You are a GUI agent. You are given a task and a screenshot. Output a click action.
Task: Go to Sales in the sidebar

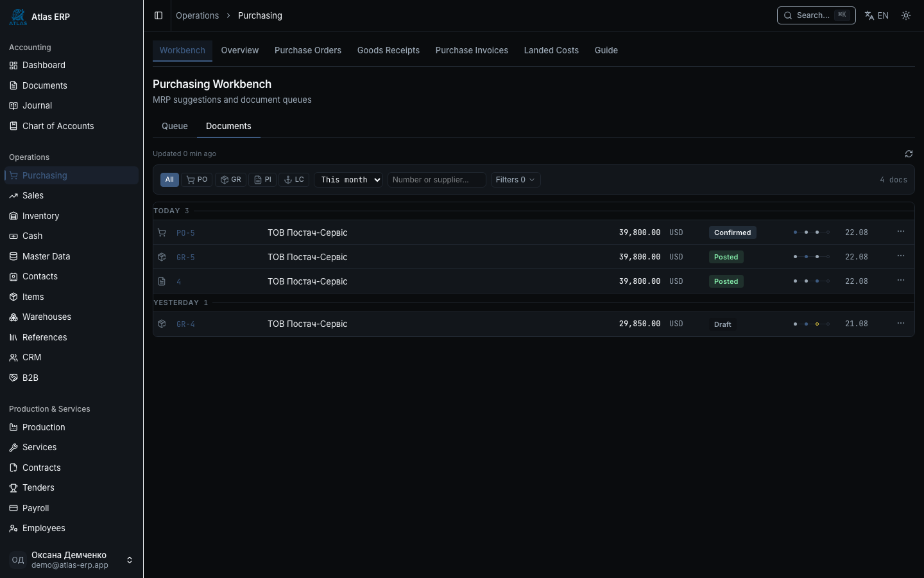coord(71,195)
